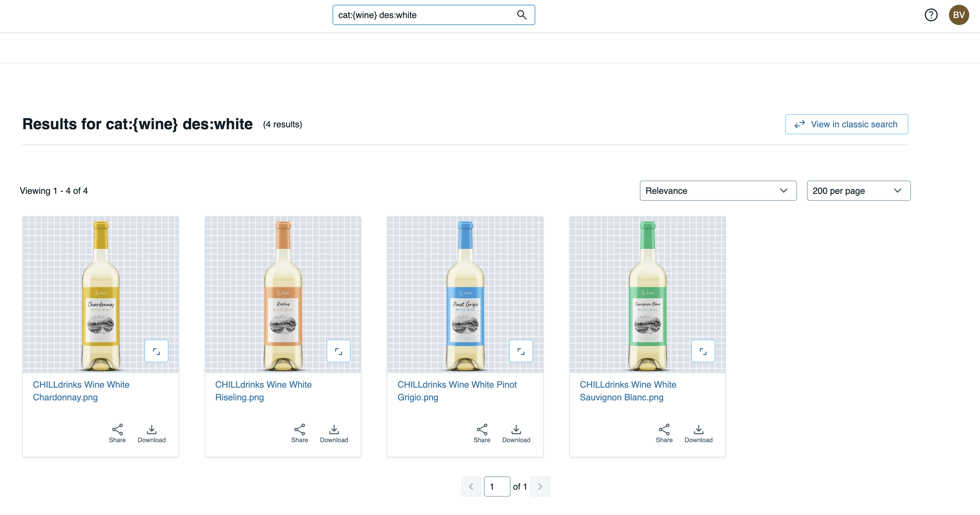
Task: Open the BV user avatar menu
Action: click(x=959, y=15)
